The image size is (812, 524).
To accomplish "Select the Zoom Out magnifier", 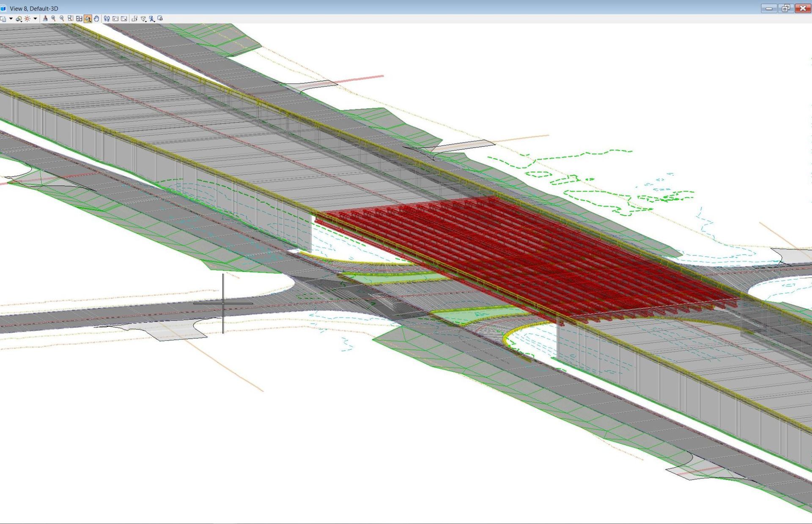I will coord(62,19).
